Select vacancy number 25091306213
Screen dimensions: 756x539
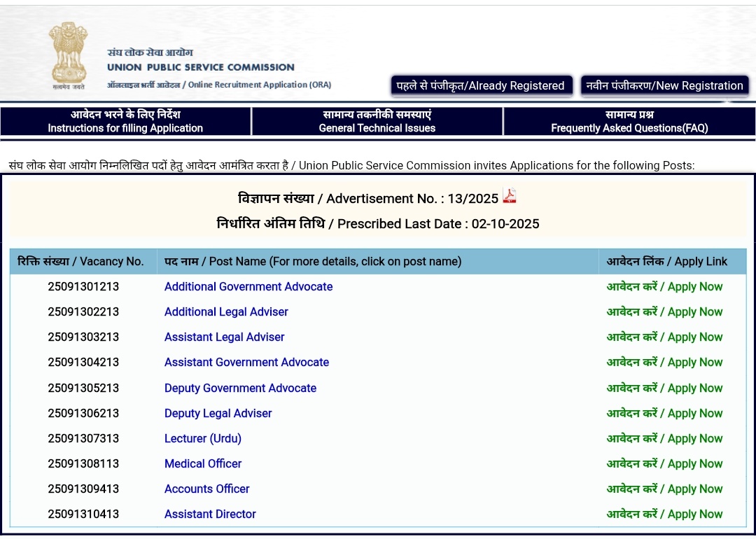click(83, 413)
